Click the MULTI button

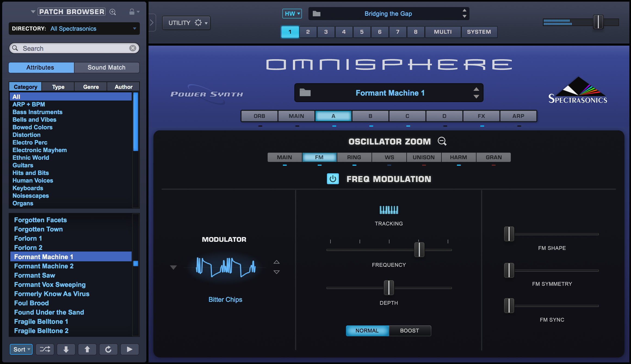pos(443,32)
